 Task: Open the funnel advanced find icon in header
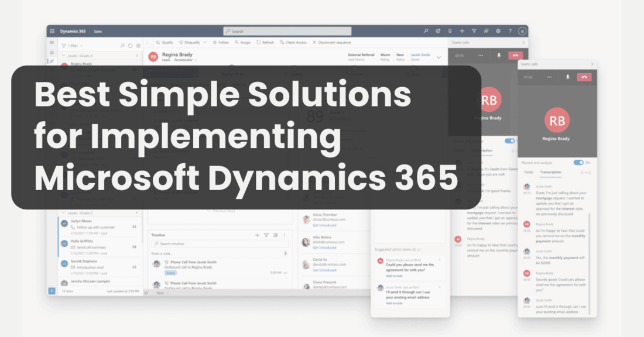474,31
